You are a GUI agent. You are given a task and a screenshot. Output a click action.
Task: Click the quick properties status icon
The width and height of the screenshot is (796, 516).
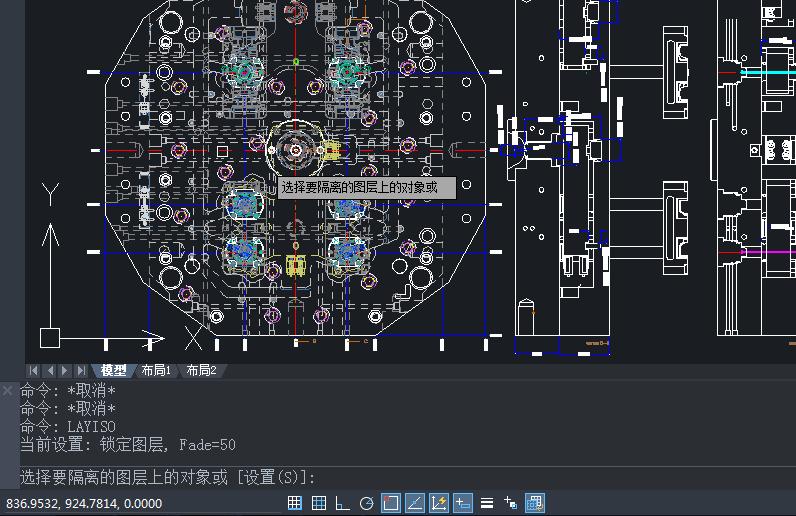point(510,503)
